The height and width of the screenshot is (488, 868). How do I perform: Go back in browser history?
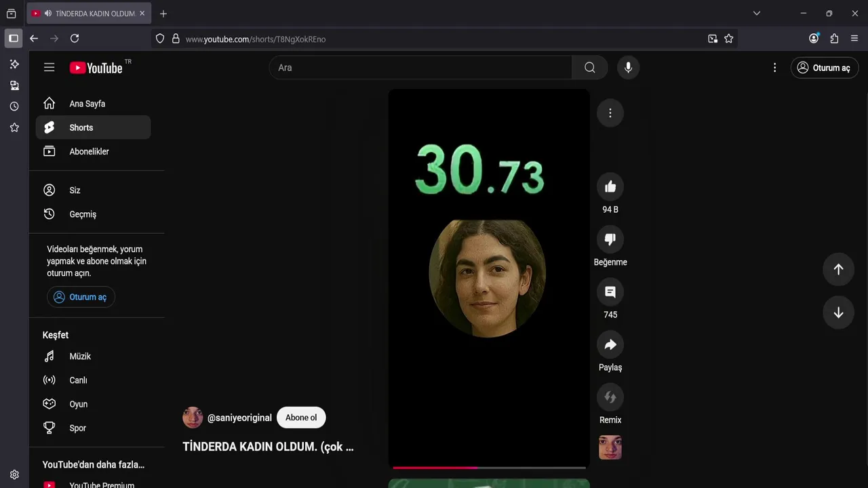click(x=34, y=39)
